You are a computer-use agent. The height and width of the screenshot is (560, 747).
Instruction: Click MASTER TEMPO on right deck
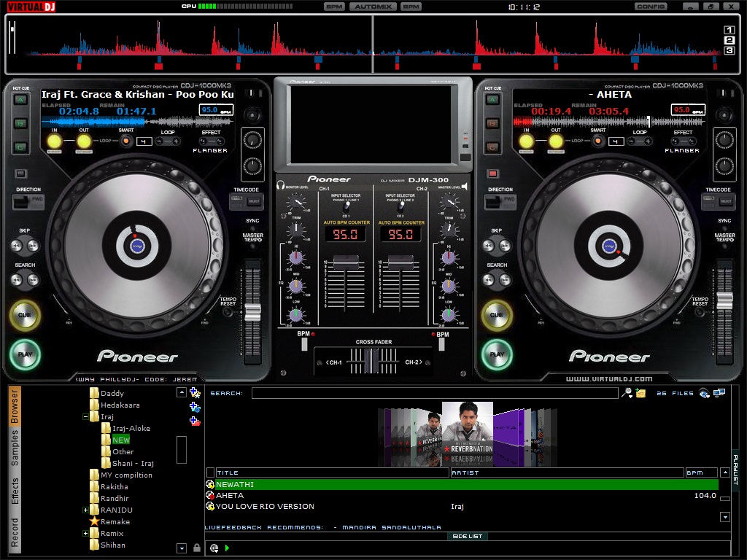724,237
